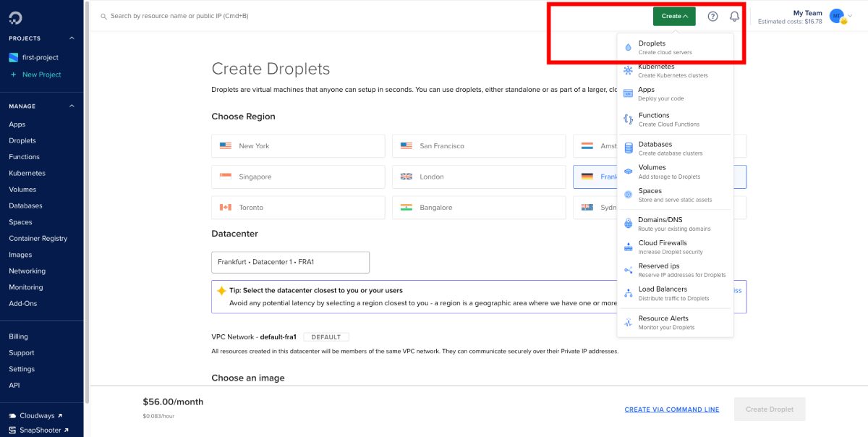Click the sidebar vertical scrollbar
The width and height of the screenshot is (868, 437).
click(86, 203)
